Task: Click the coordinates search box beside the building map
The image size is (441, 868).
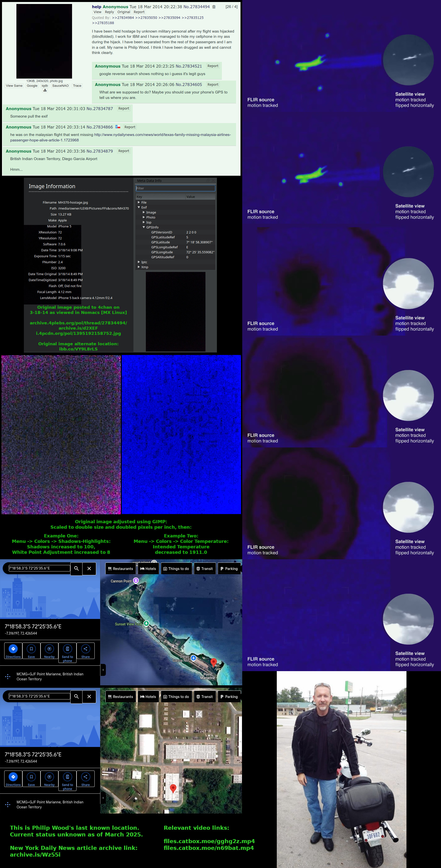Action: click(x=40, y=696)
